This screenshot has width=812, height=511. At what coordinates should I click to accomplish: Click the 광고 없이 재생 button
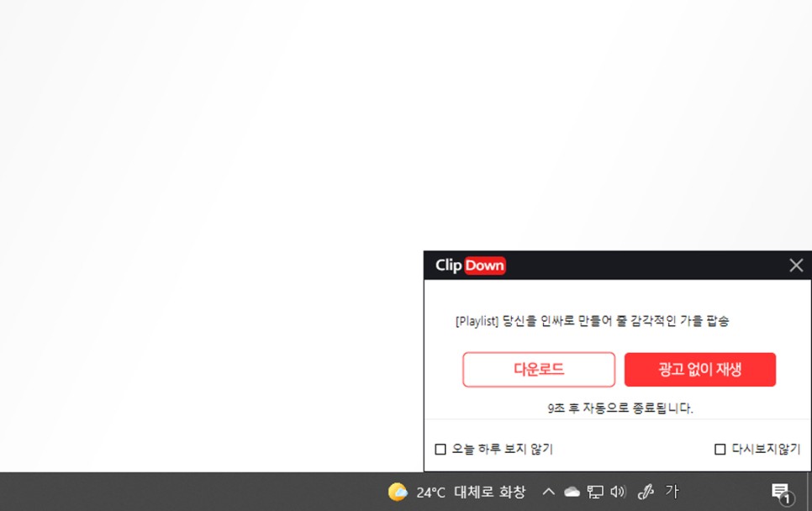[699, 369]
